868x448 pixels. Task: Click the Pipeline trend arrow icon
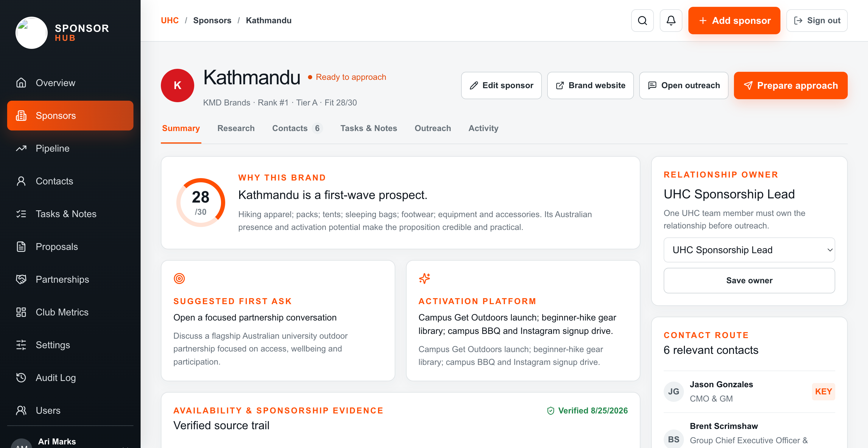coord(21,148)
